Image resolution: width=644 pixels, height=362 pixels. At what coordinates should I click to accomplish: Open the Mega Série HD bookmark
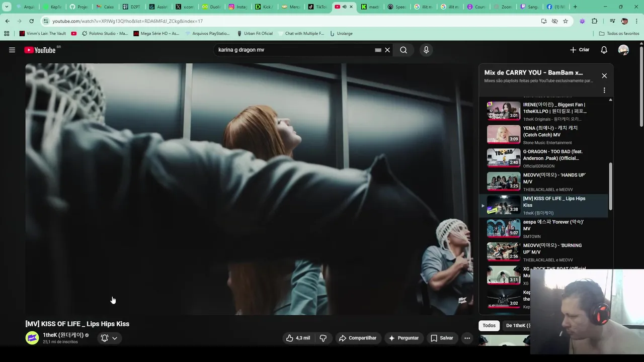[x=156, y=34]
